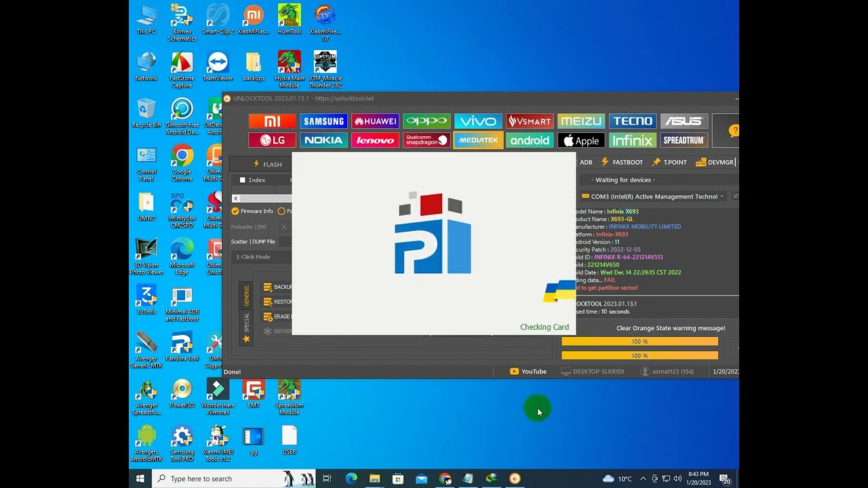
Task: Open Task View on the taskbar
Action: coord(327,479)
